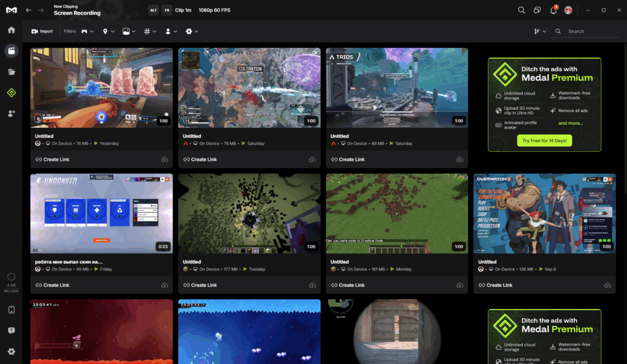Select the Clips library sidebar icon

(x=11, y=51)
